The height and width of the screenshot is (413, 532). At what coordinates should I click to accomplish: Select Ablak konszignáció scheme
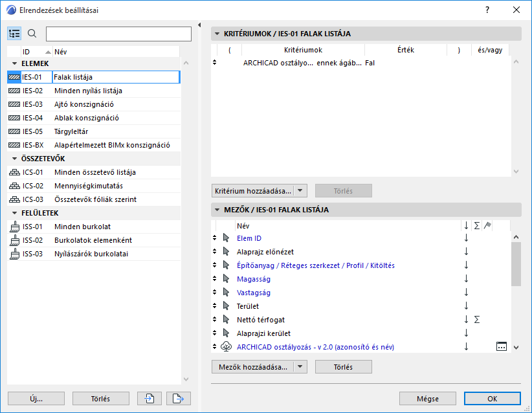point(94,118)
